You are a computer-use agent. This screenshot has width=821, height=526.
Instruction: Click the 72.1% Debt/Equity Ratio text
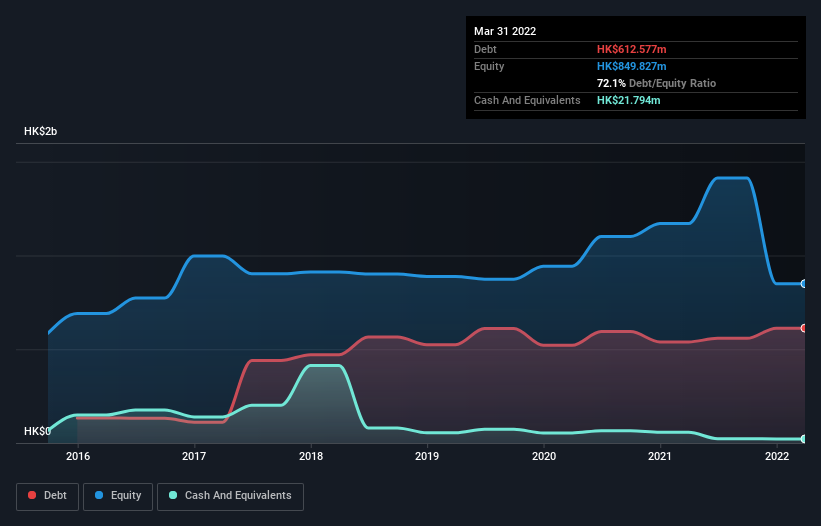click(x=656, y=83)
